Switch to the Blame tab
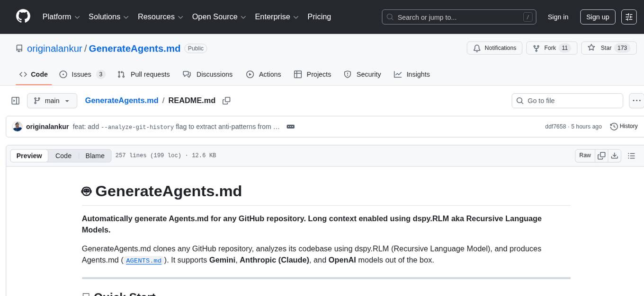The image size is (644, 296). [x=95, y=156]
